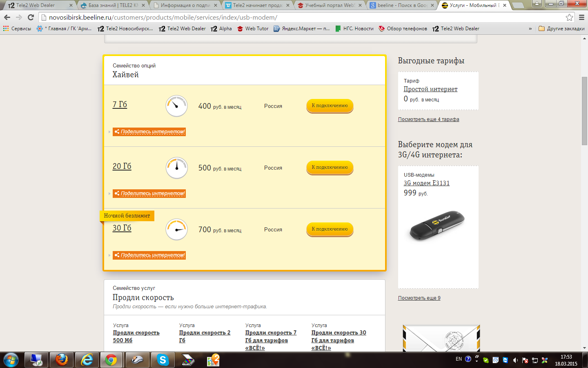Click the USB modem product image
The width and height of the screenshot is (588, 368).
[x=437, y=226]
